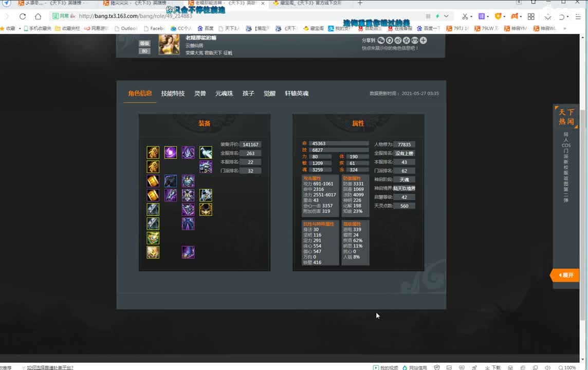
Task: Switch to the 灵兽 tab
Action: tap(200, 94)
